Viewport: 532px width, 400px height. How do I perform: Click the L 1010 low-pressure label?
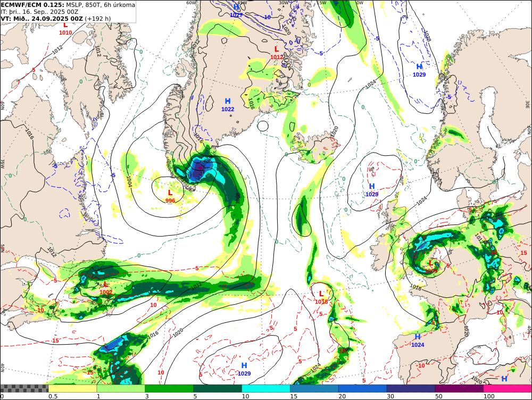coord(65,29)
